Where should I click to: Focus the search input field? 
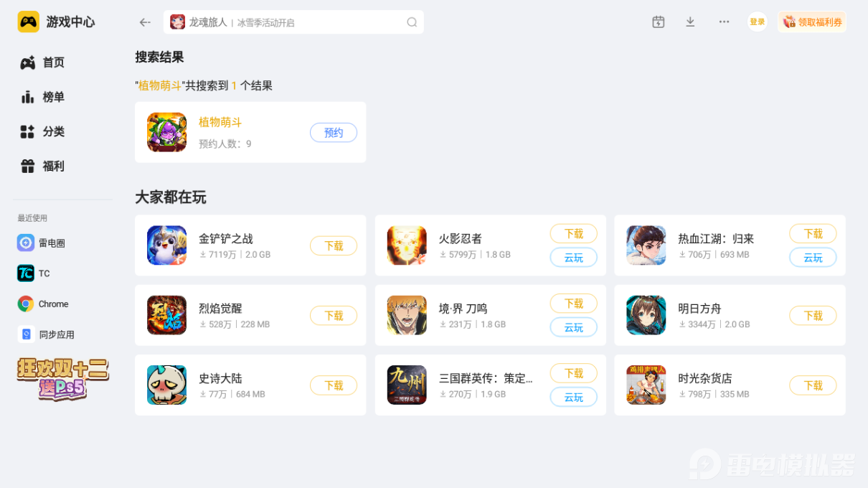pos(293,22)
